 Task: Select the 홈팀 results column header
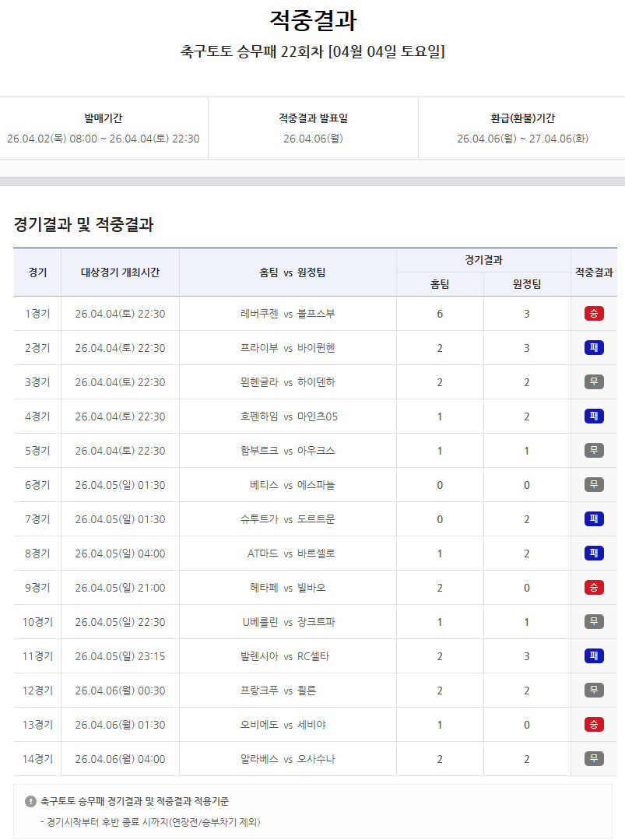point(440,283)
